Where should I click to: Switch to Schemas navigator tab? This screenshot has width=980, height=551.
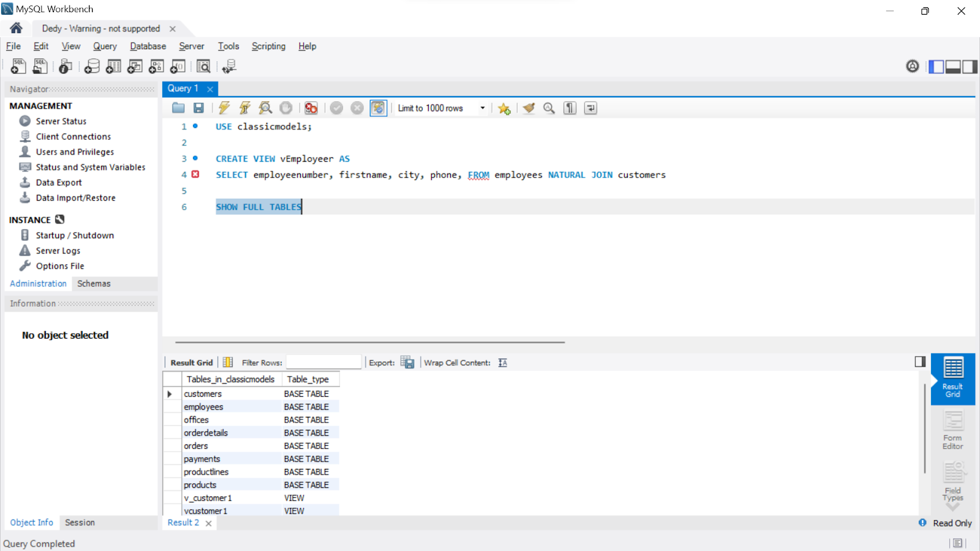[94, 283]
